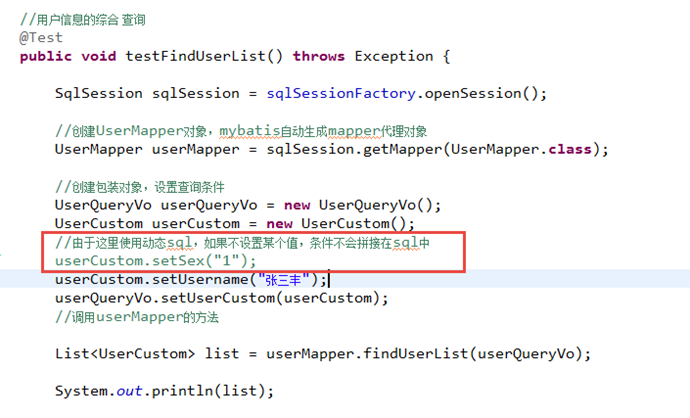The width and height of the screenshot is (690, 418).
Task: Click the sqlSessionFactory field reference
Action: [341, 94]
